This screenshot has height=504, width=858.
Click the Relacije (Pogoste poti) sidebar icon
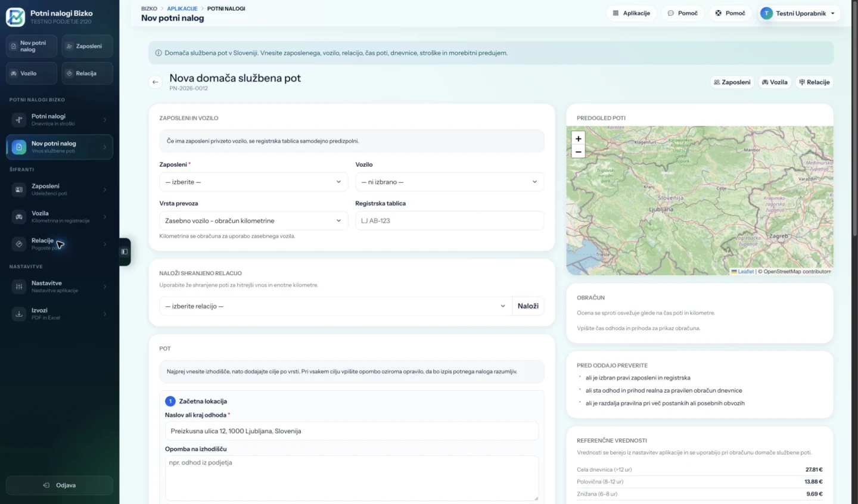pyautogui.click(x=19, y=244)
